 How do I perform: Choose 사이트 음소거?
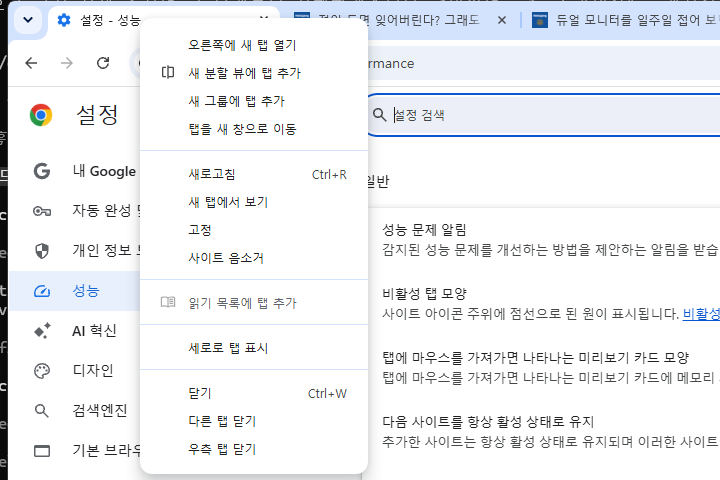(x=254, y=258)
